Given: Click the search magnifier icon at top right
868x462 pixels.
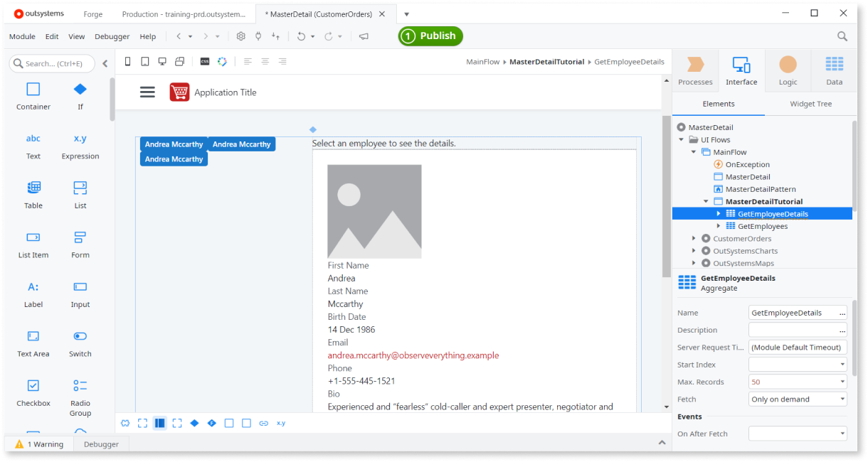Looking at the screenshot, I should 842,36.
